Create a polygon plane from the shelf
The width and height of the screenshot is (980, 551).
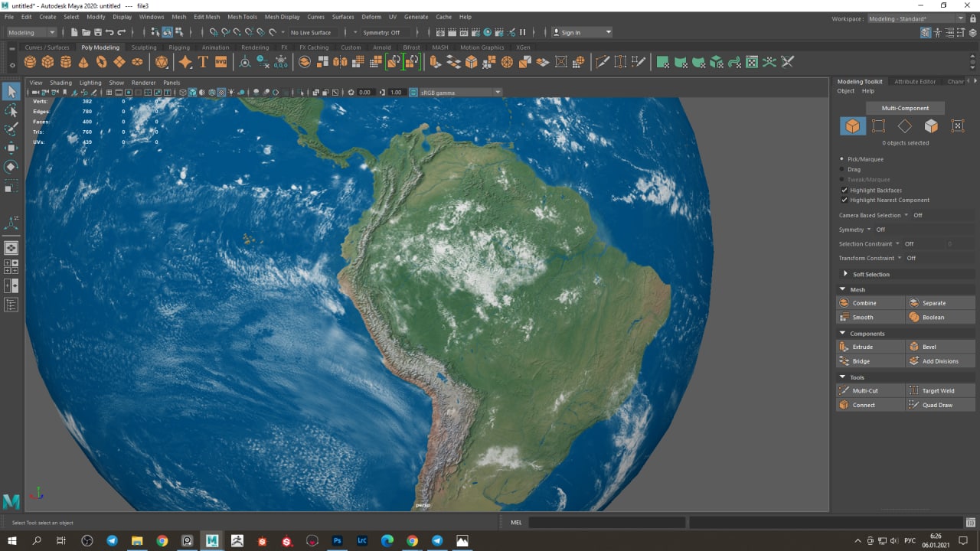coord(119,62)
